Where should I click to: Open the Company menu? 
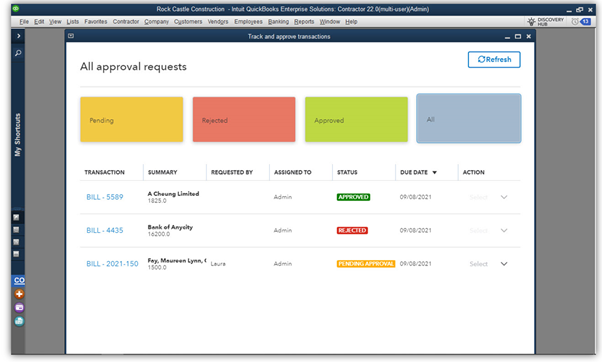coord(156,21)
